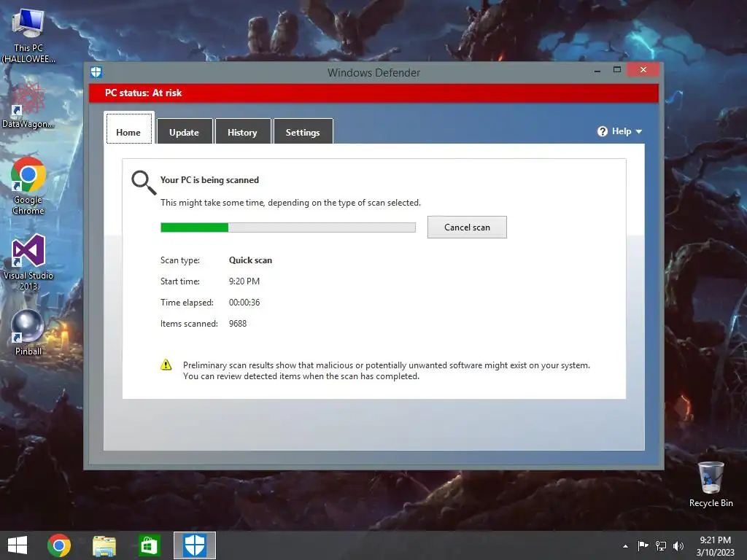Click the Windows Start button in the taskbar
Screen dimensions: 747x560
(x=18, y=545)
